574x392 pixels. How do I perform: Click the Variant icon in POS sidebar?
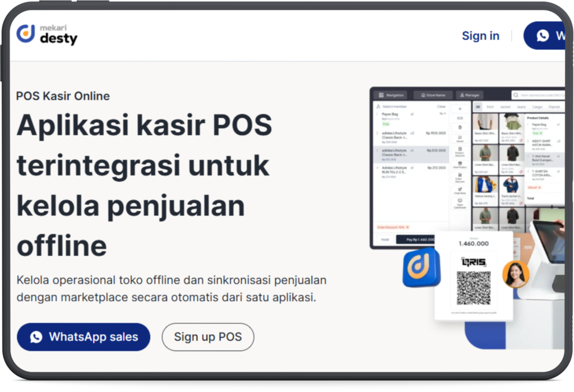point(460,139)
